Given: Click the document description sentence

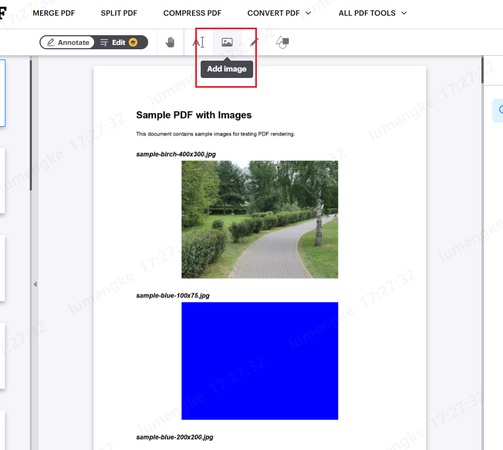Looking at the screenshot, I should [215, 134].
